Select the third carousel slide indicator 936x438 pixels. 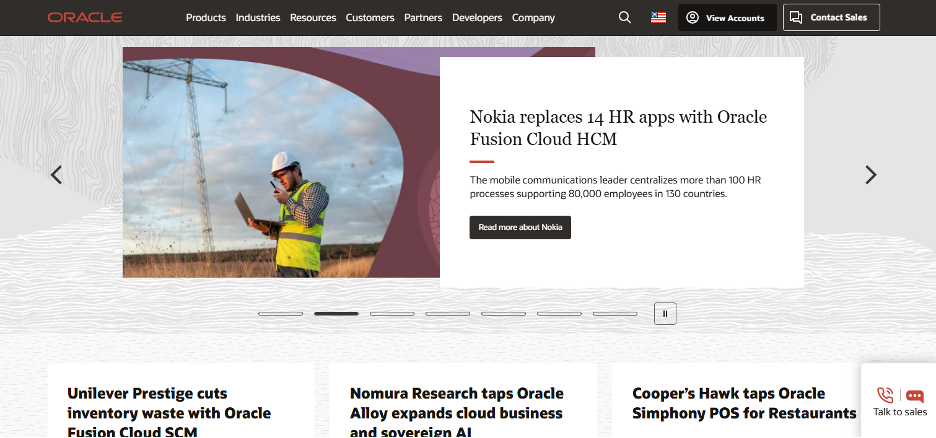point(392,313)
